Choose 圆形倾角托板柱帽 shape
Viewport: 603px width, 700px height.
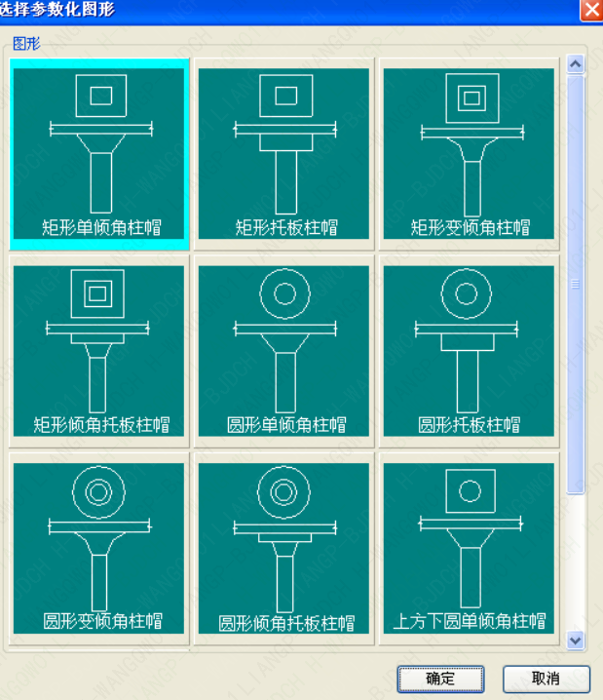point(283,549)
